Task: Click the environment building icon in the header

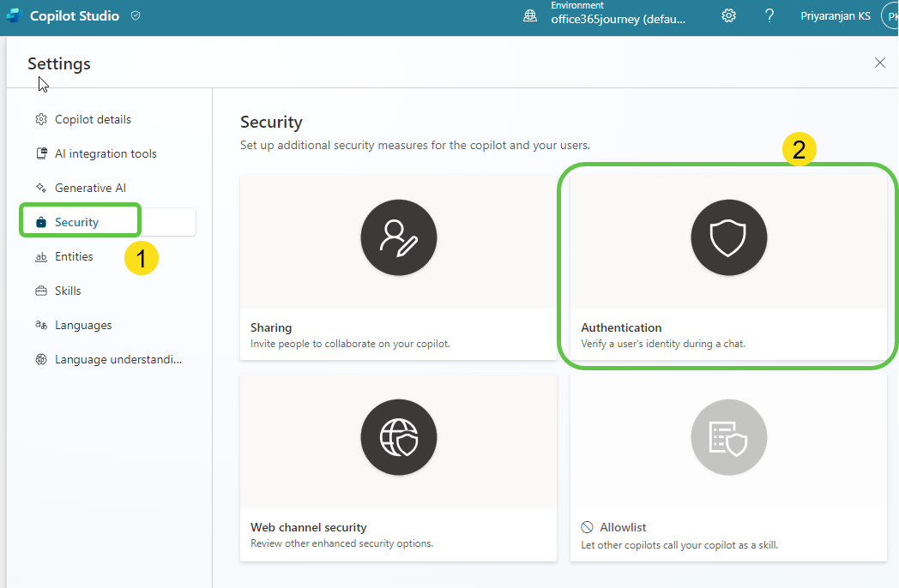Action: tap(529, 15)
